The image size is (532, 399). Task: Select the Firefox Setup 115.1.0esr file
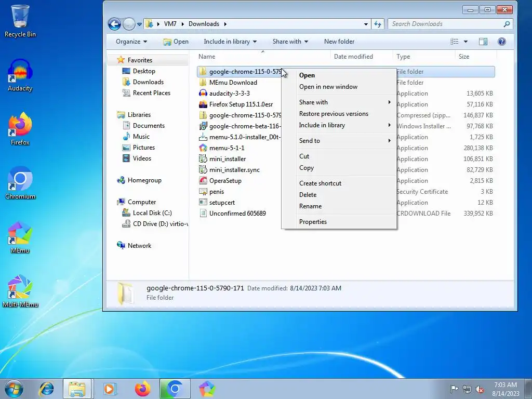241,104
